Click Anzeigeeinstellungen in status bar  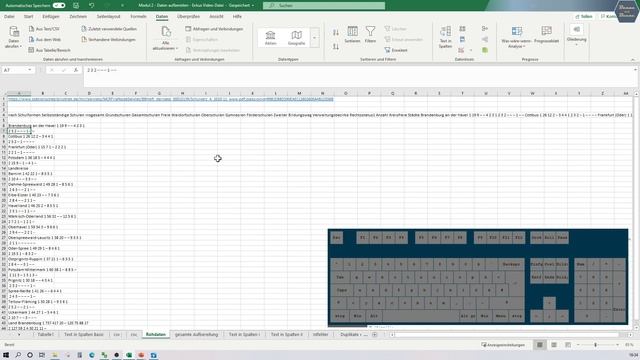pyautogui.click(x=503, y=345)
